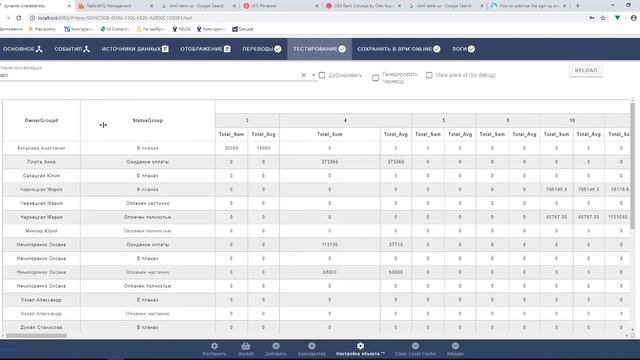The width and height of the screenshot is (640, 360).
Task: Switch to the ЛОГИ tab
Action: click(463, 49)
